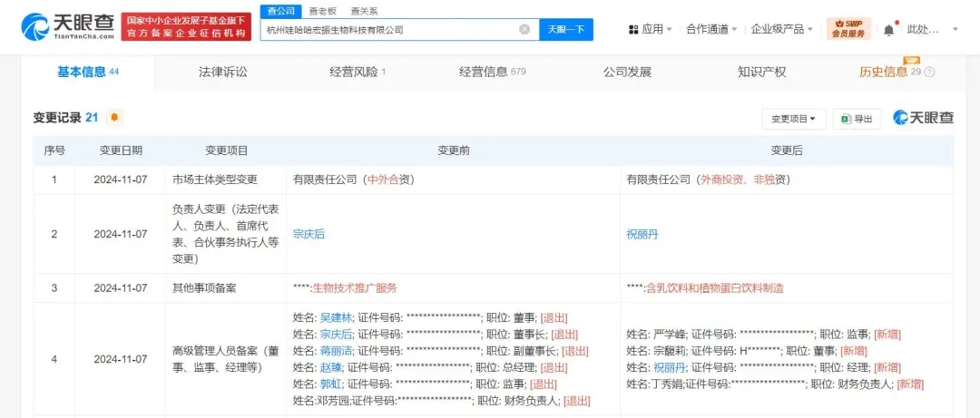
Task: Click the 天眼一下 search button
Action: coord(565,29)
